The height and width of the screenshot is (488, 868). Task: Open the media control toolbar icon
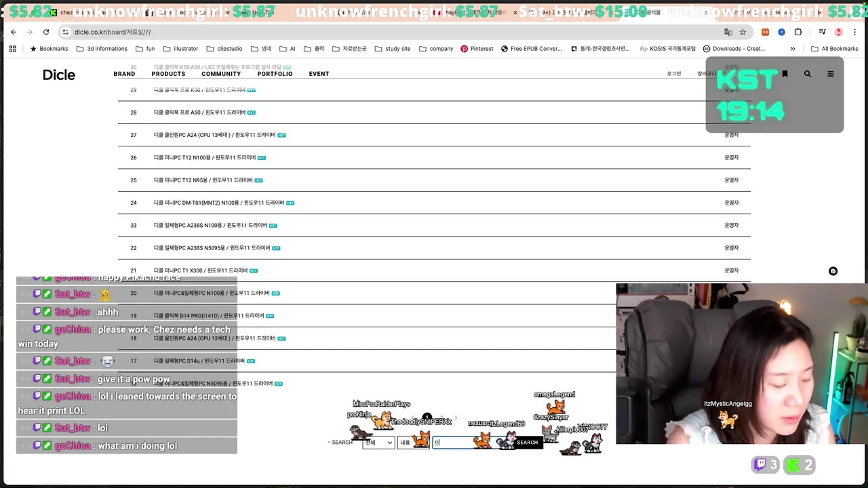pos(822,32)
